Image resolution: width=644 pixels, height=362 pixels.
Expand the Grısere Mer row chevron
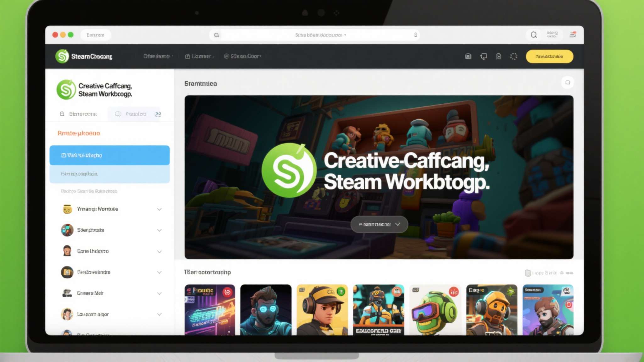pos(159,293)
